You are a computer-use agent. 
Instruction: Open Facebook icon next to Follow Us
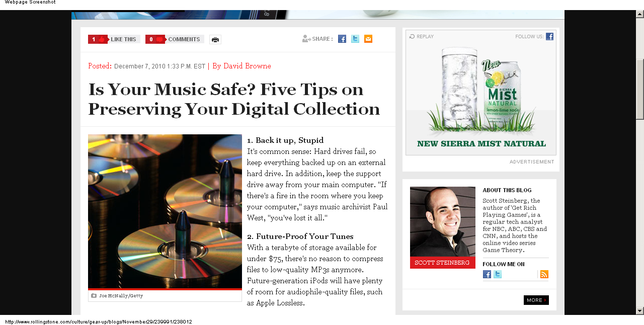point(549,36)
